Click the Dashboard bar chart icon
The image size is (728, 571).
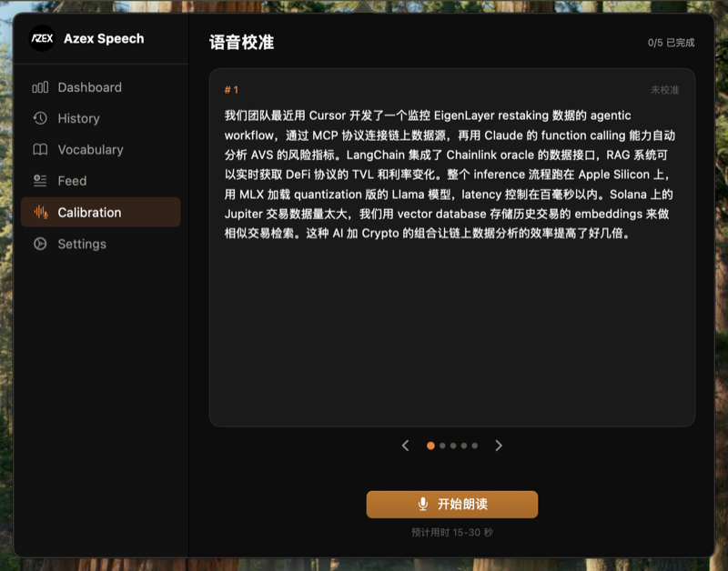(40, 87)
